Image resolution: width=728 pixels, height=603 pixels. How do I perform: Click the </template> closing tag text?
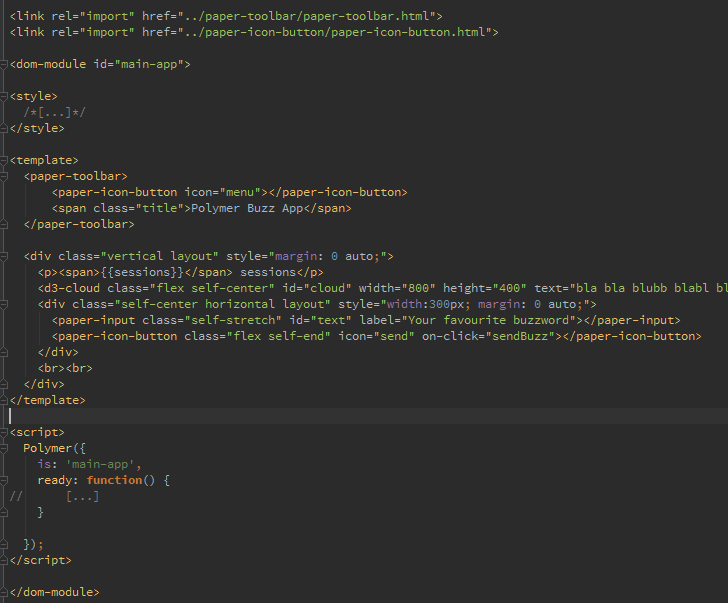point(48,400)
